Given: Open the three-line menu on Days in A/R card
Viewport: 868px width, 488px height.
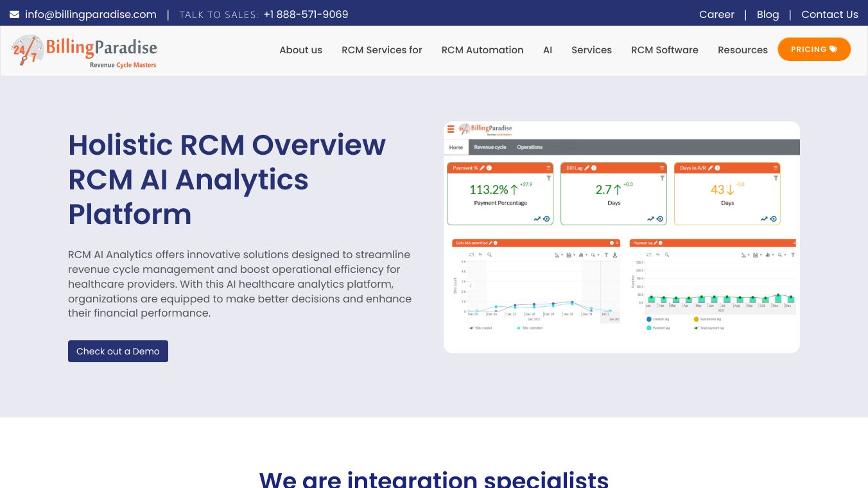Looking at the screenshot, I should click(x=776, y=168).
